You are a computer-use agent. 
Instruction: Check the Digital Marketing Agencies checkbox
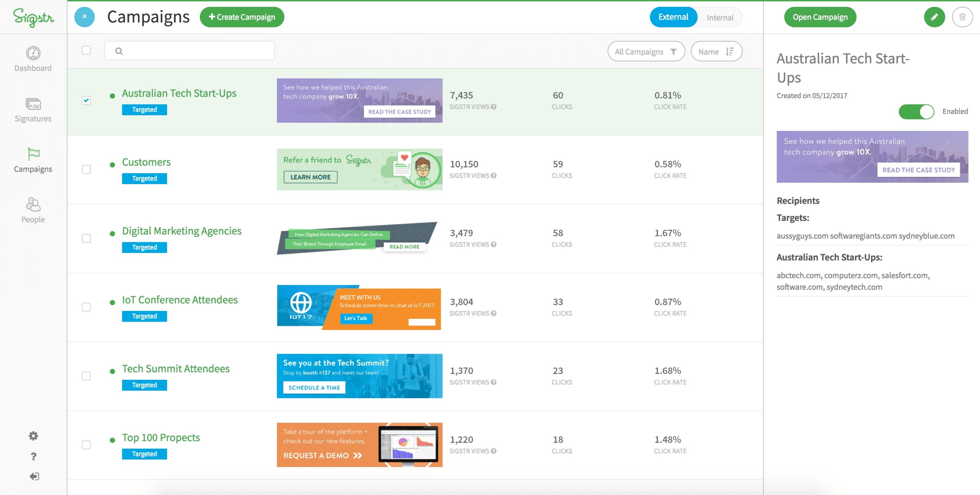click(x=86, y=238)
